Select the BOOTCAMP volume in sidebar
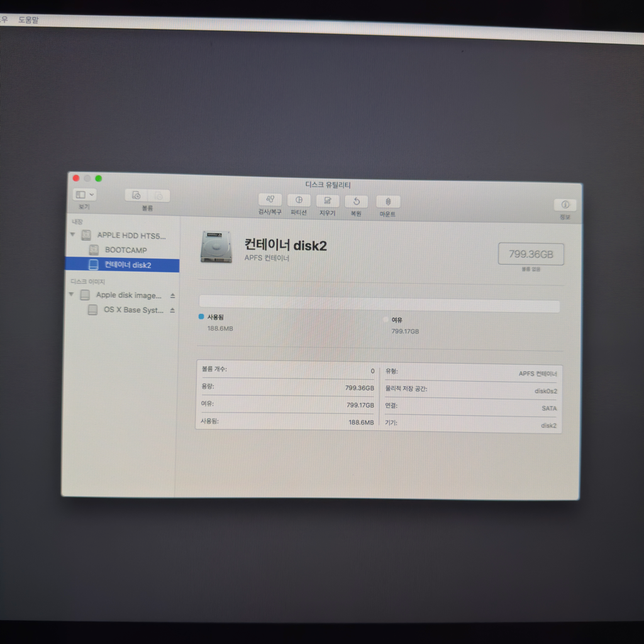 [125, 250]
